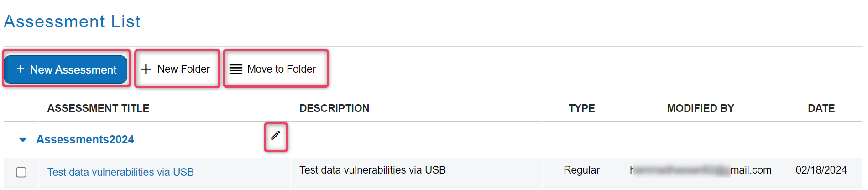Click the Assessment List page heading
868x190 pixels.
click(x=72, y=21)
